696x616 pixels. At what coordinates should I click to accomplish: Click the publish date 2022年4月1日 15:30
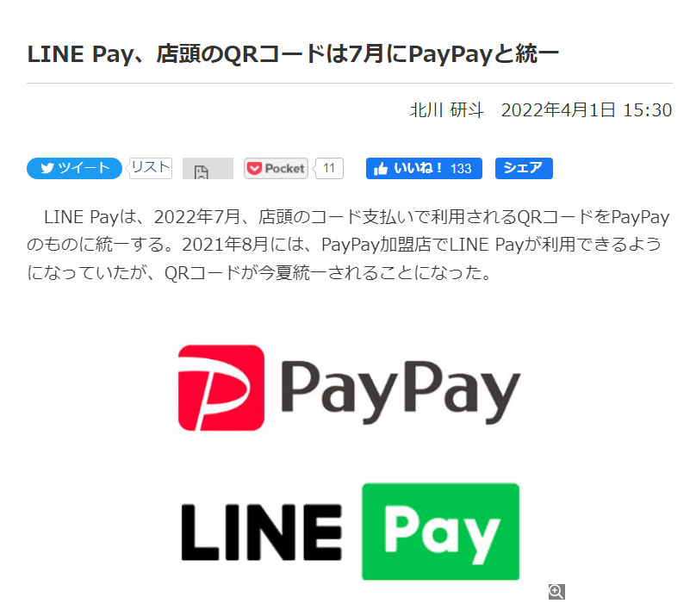[x=587, y=110]
